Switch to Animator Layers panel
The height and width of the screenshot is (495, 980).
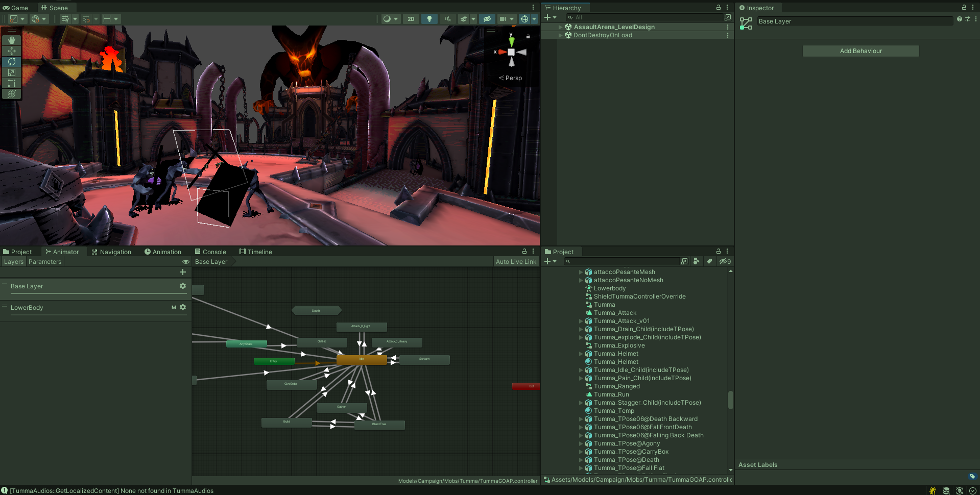[x=14, y=262]
